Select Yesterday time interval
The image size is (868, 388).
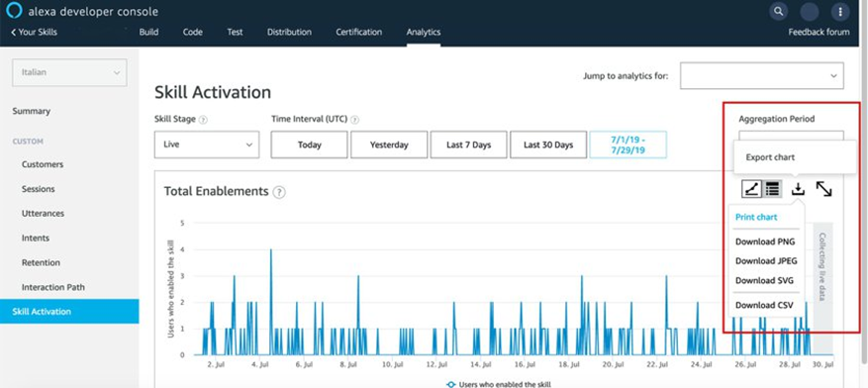click(389, 145)
